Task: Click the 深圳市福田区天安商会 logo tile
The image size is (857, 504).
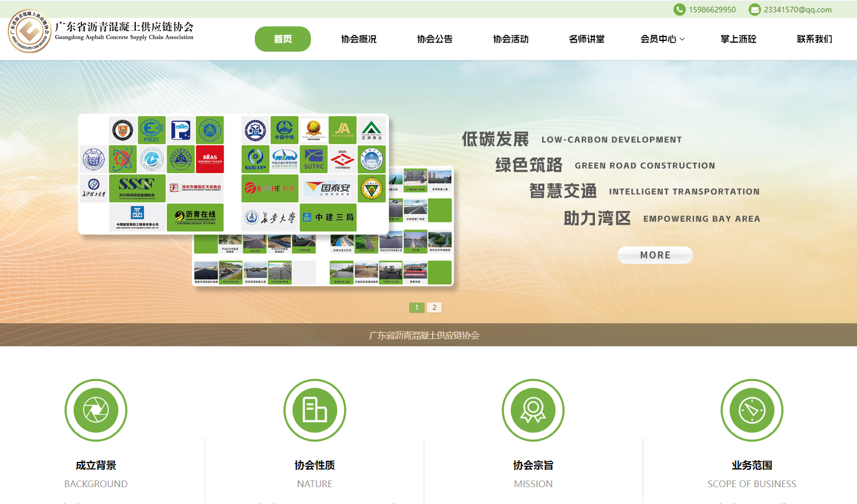Action: [x=195, y=189]
